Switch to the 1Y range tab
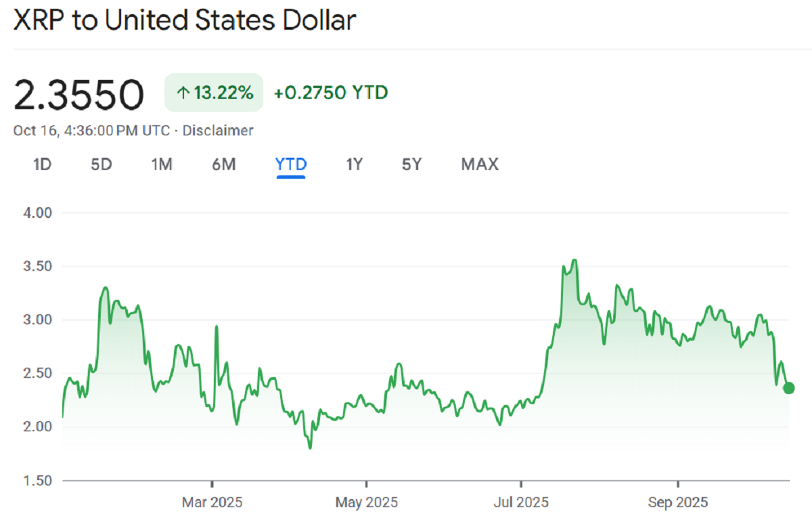Screen dimensions: 812x520 point(354,164)
